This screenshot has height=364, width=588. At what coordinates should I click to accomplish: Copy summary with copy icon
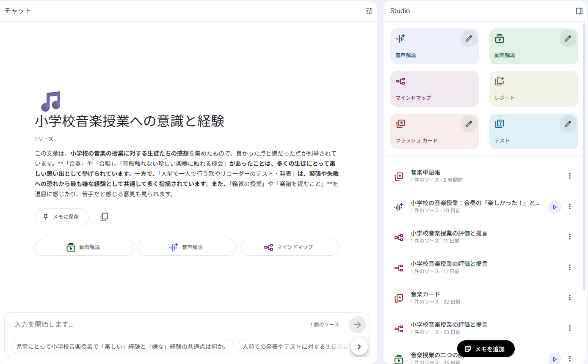104,217
